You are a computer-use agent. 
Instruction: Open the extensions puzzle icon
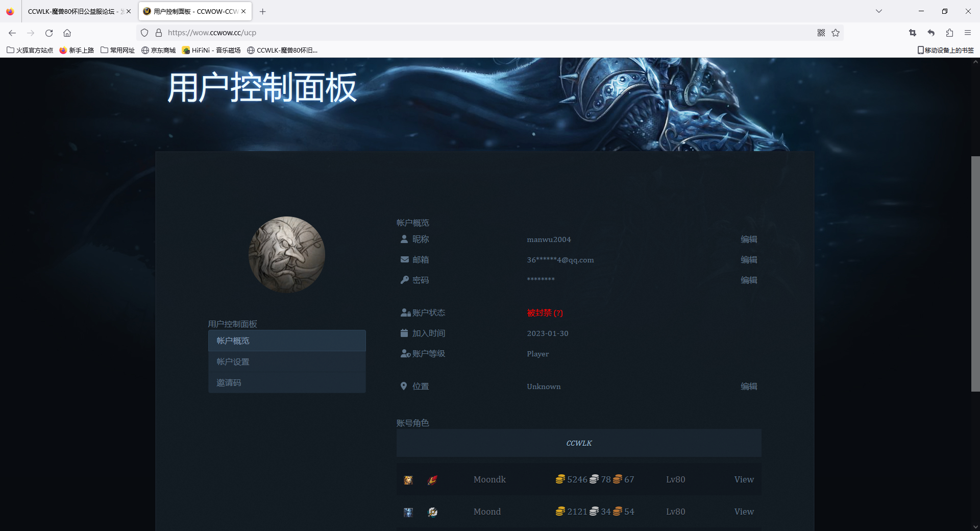949,33
